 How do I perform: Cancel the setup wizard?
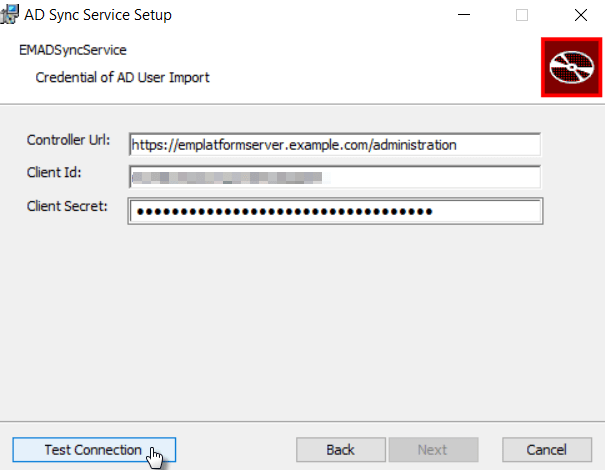[x=547, y=450]
